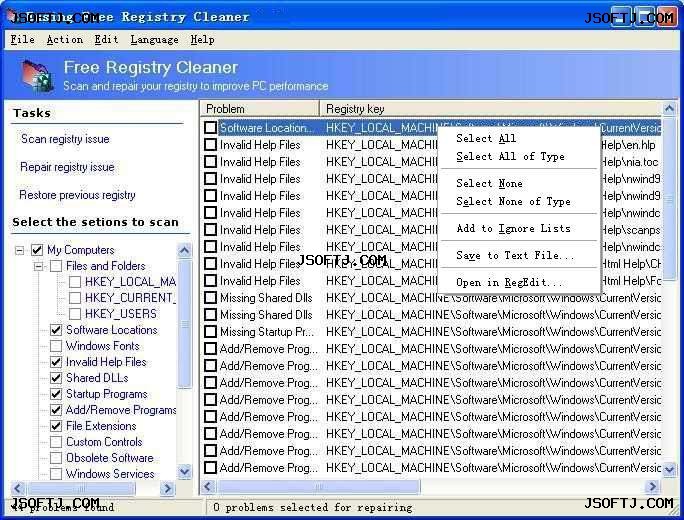Screen dimensions: 684x520
Task: Uncheck Startup Programs checkbox
Action: (56, 394)
